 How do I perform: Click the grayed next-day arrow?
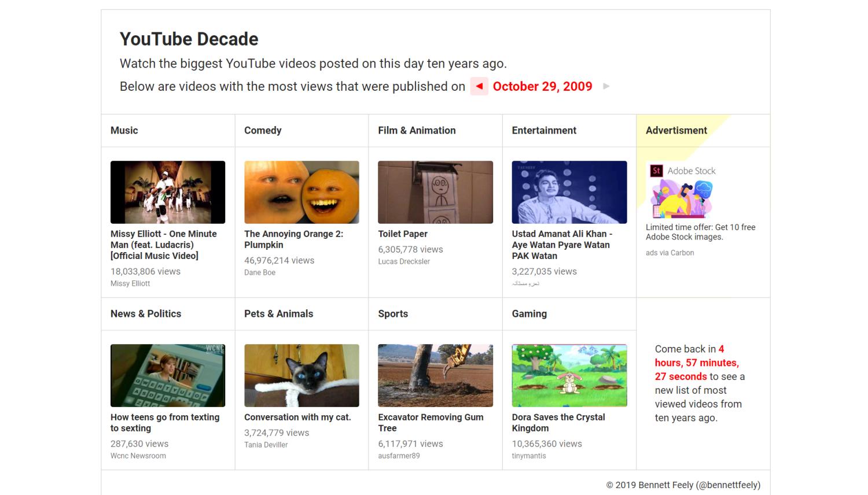pyautogui.click(x=606, y=86)
